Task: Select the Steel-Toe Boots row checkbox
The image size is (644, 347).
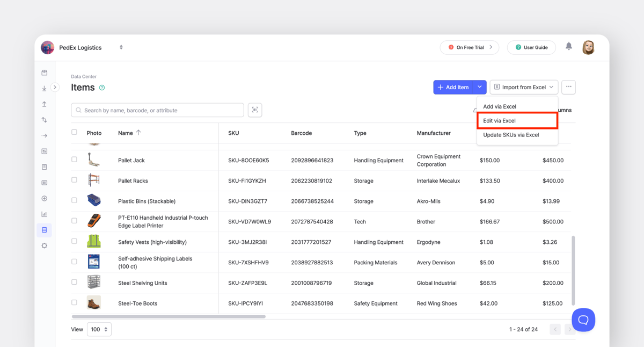Action: click(x=74, y=302)
